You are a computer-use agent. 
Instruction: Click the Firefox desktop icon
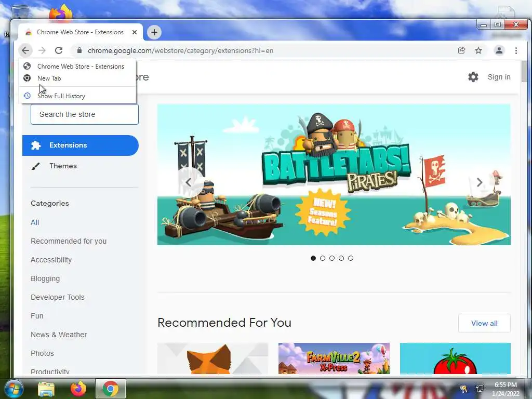60,14
